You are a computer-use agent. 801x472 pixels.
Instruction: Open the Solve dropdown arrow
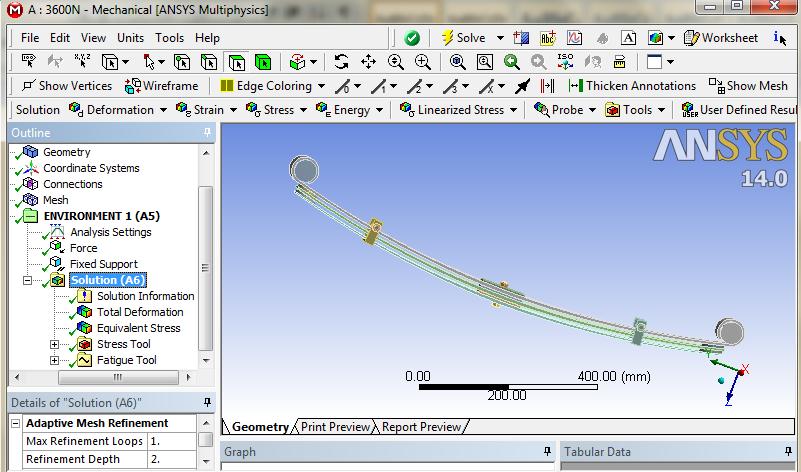pos(500,38)
